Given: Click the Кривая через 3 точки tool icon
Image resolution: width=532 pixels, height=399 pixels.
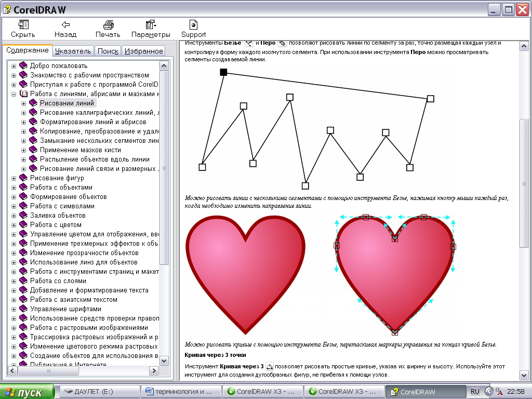Looking at the screenshot, I should (270, 366).
